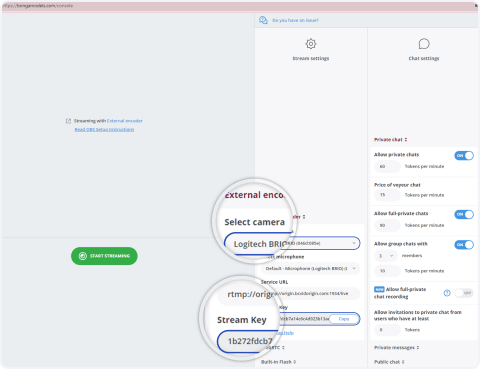Click the help icon next to full-private chat recording
480x369 pixels.
tap(447, 293)
